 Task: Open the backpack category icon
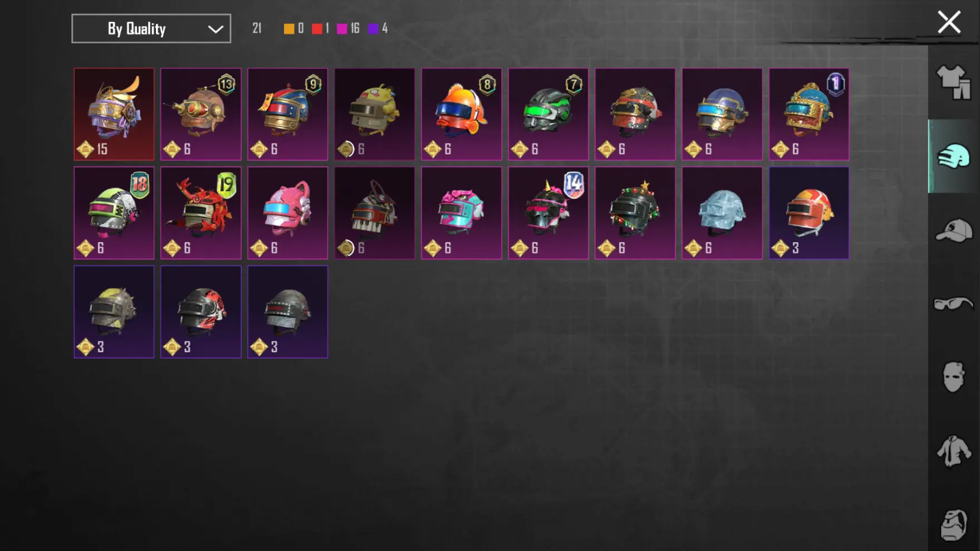[953, 524]
